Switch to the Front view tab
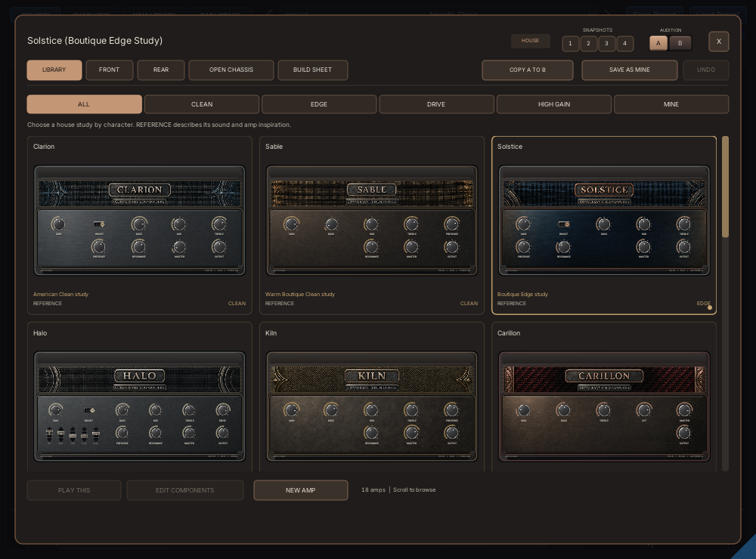Image resolution: width=756 pixels, height=559 pixels. click(x=109, y=69)
